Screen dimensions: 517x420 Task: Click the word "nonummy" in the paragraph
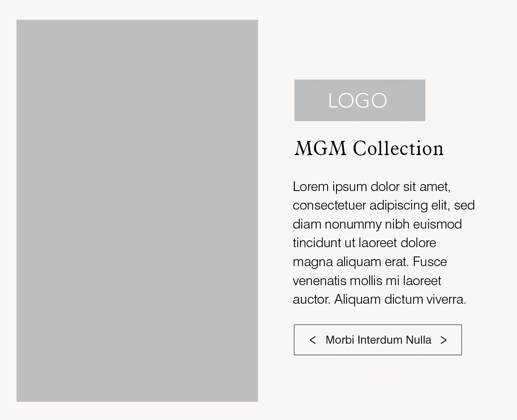pyautogui.click(x=353, y=224)
